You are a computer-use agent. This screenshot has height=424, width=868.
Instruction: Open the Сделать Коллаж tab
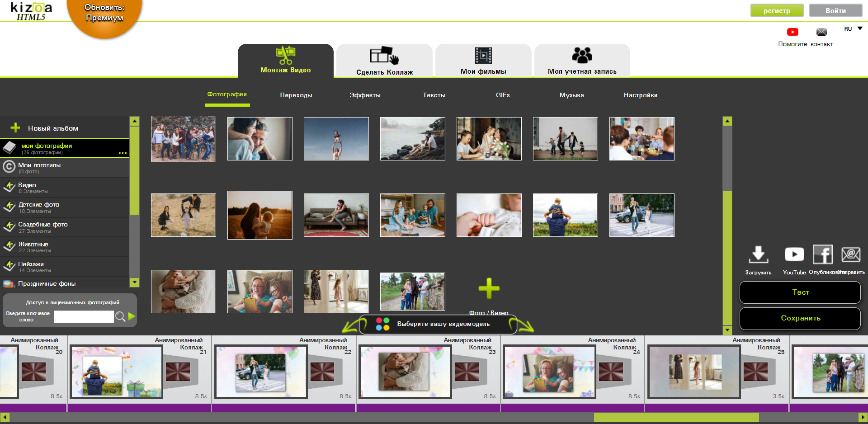[x=384, y=61]
